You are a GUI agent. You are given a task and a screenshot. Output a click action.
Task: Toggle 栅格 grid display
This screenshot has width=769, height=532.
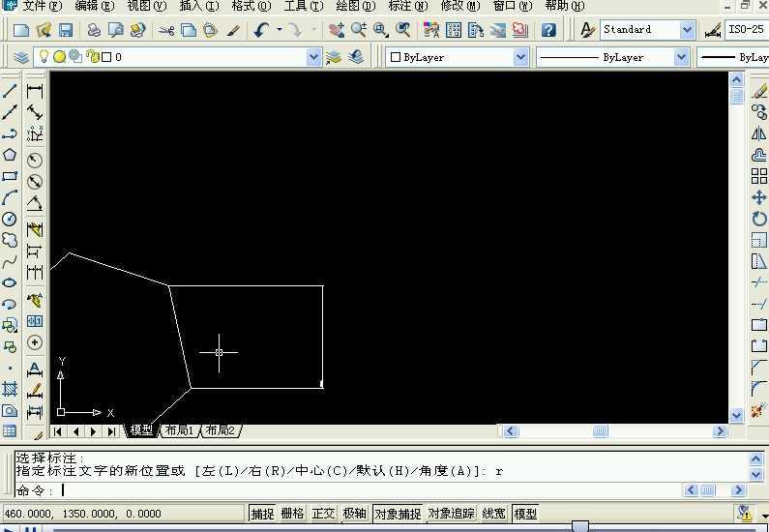click(293, 514)
